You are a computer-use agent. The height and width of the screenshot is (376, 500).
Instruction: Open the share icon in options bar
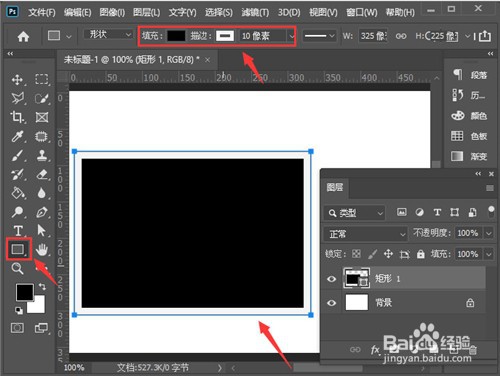(x=485, y=36)
